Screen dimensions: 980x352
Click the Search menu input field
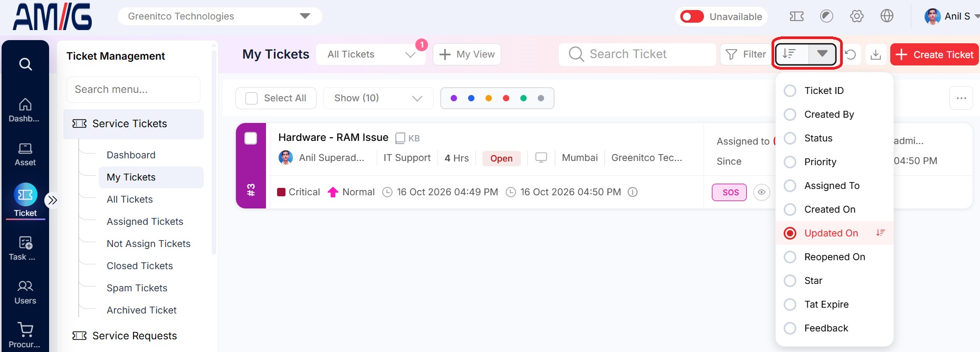134,90
